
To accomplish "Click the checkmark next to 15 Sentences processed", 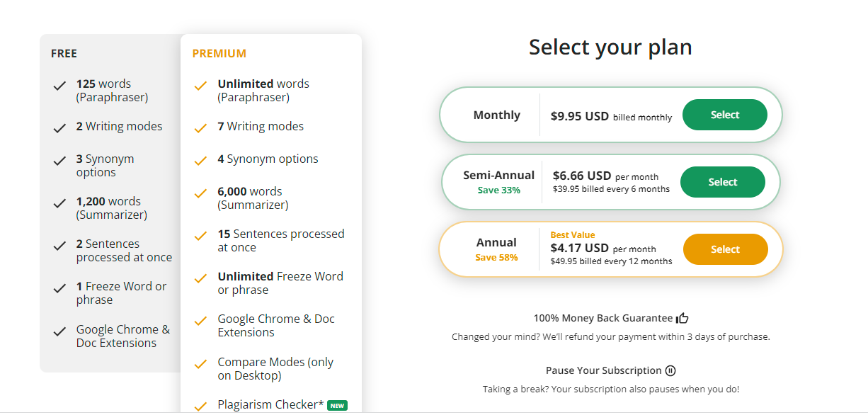I will point(200,237).
